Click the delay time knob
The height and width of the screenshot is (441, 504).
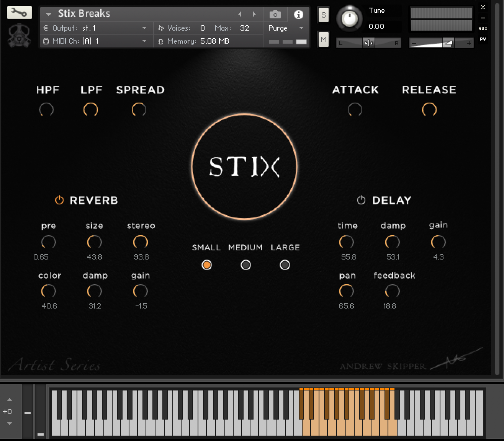[347, 242]
